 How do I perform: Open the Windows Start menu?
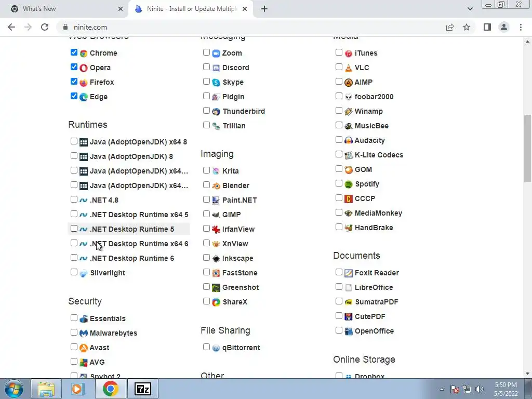point(14,389)
